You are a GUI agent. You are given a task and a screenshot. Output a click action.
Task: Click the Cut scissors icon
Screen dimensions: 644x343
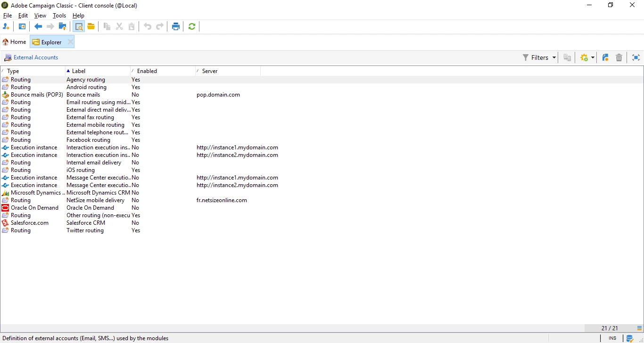tap(119, 26)
